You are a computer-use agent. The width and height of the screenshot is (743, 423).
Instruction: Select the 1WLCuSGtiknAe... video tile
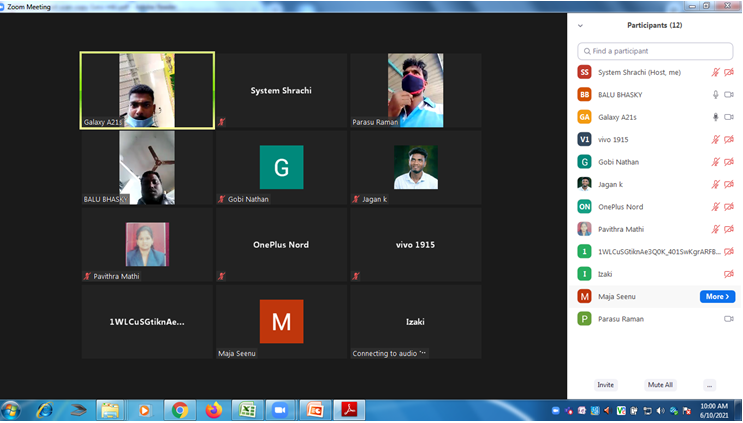tap(147, 322)
